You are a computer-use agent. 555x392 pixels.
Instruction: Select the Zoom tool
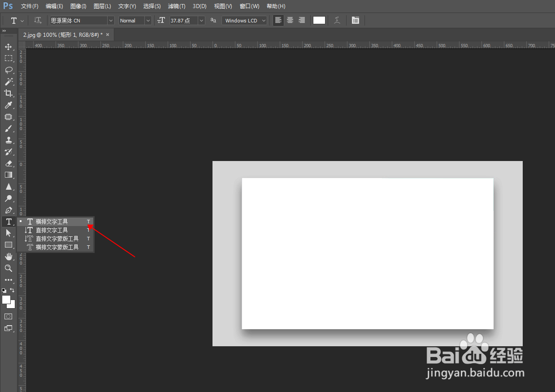pyautogui.click(x=9, y=268)
